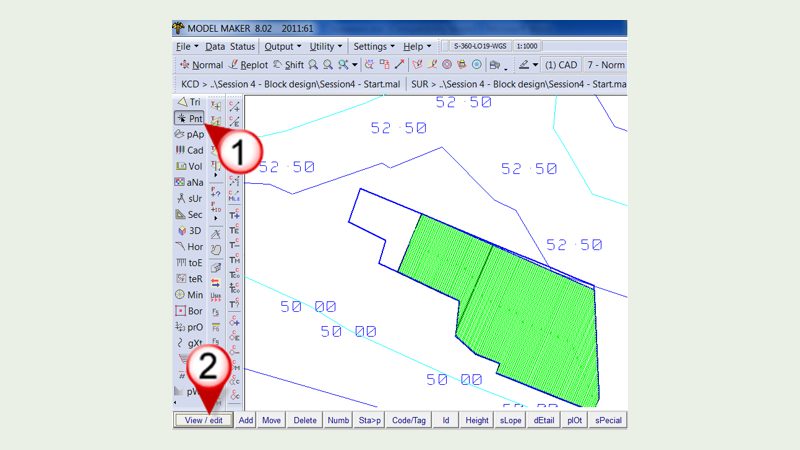Click the Normal view mode button

(x=202, y=65)
